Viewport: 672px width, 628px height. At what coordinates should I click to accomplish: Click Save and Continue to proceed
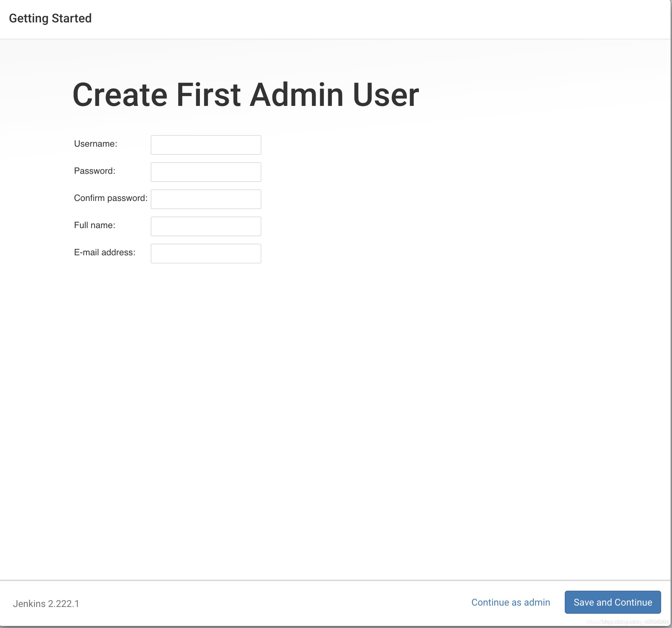[x=612, y=602]
